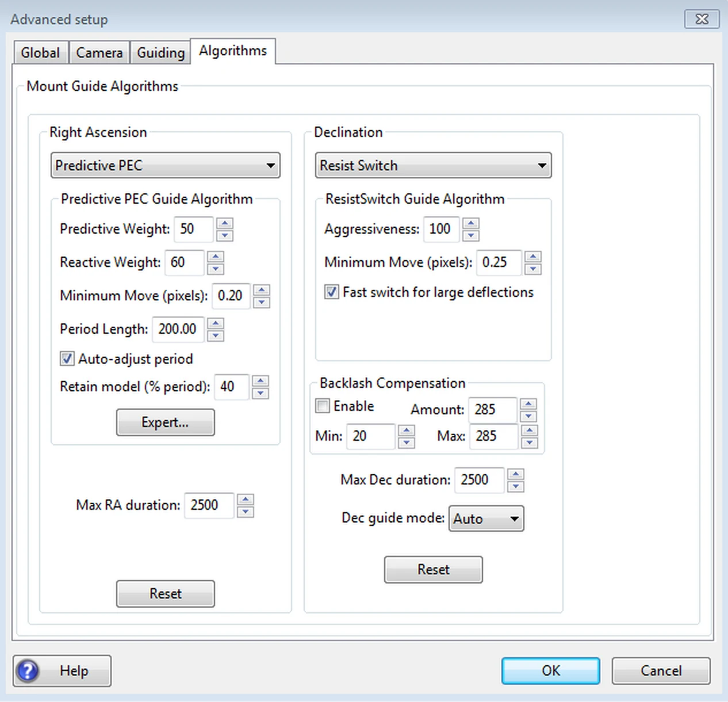Screen dimensions: 728x702
Task: Confirm settings with OK
Action: point(551,670)
